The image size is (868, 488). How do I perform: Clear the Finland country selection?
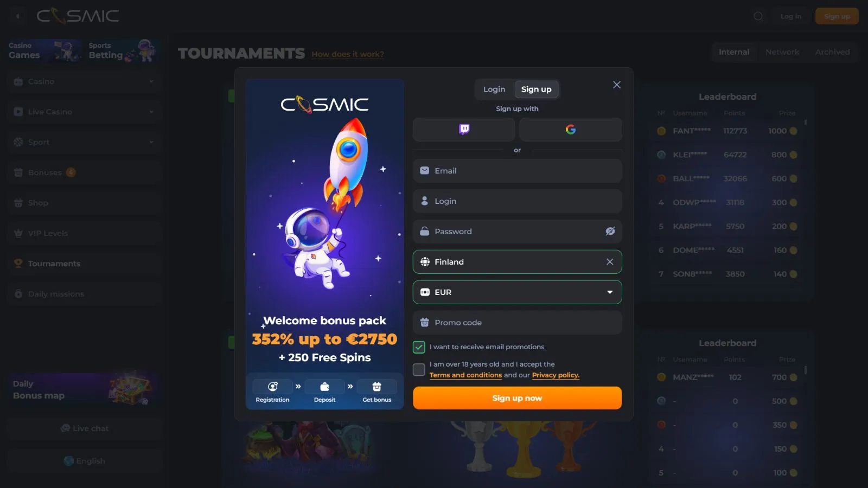click(610, 262)
